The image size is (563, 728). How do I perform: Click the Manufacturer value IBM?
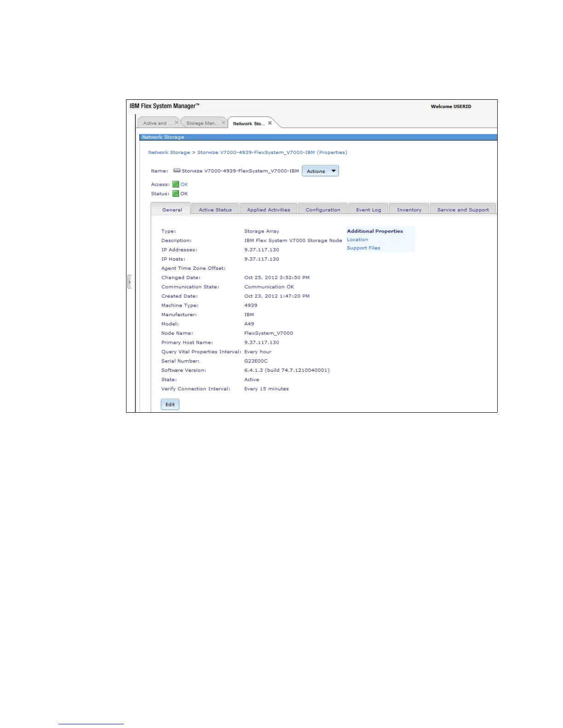(249, 315)
